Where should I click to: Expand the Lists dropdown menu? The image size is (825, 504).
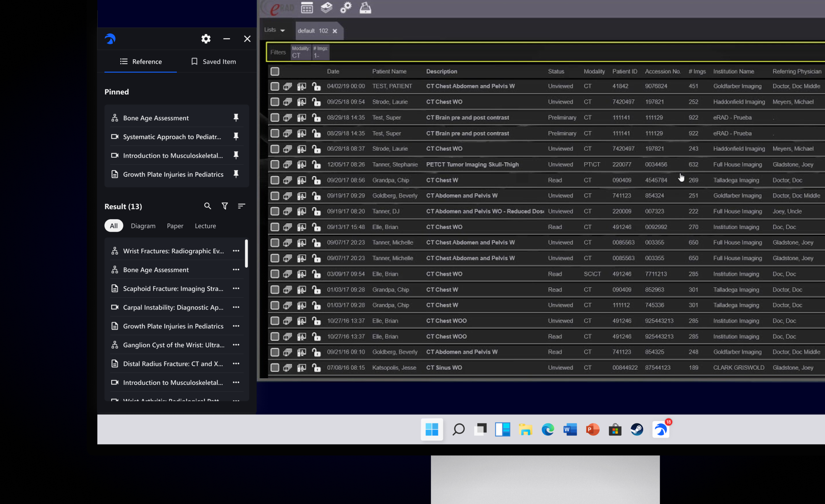tap(275, 30)
